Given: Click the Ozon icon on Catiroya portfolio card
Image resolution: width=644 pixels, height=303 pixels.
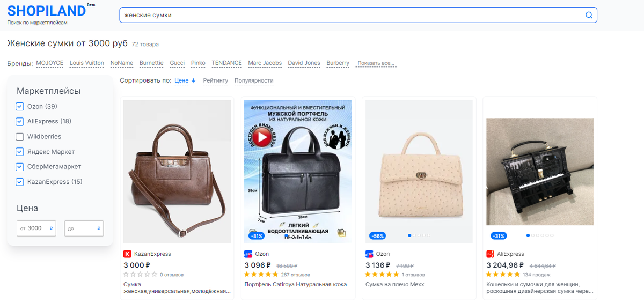Looking at the screenshot, I should [x=248, y=254].
